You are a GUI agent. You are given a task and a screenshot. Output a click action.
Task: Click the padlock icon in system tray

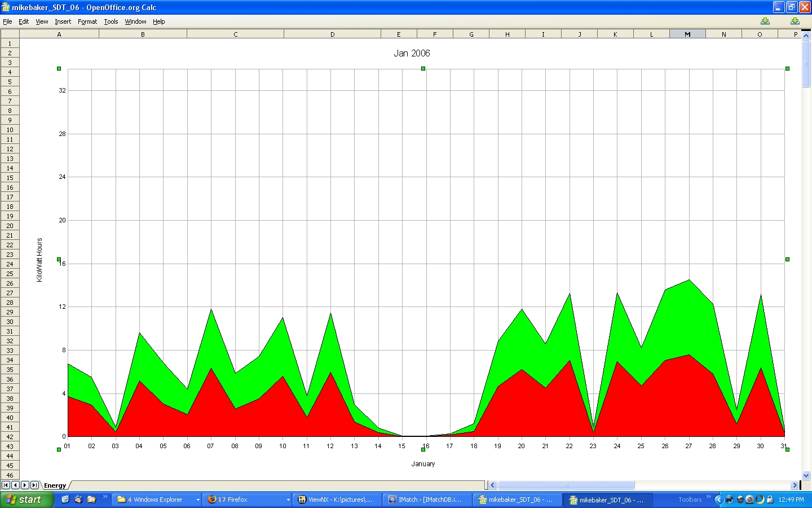(x=770, y=500)
